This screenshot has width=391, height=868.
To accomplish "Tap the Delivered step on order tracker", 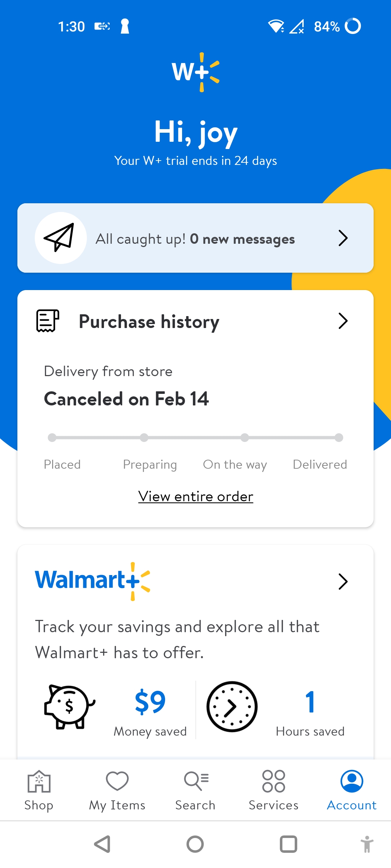I will [320, 464].
